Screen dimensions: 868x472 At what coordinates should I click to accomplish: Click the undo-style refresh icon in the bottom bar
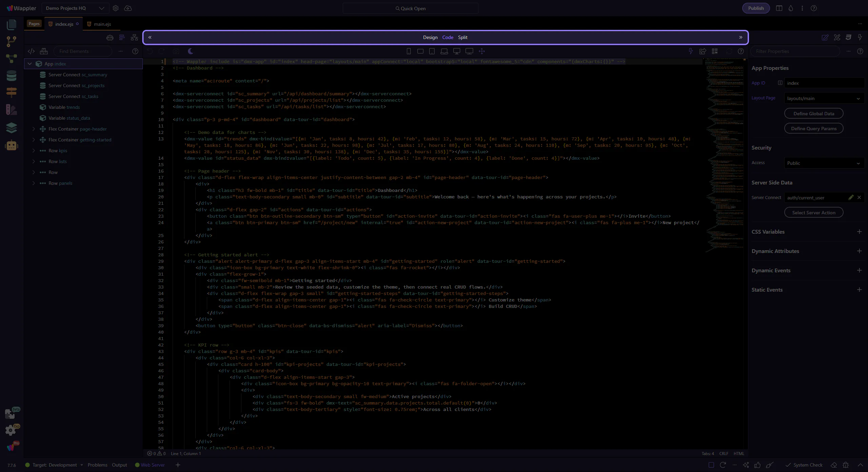[x=723, y=465]
